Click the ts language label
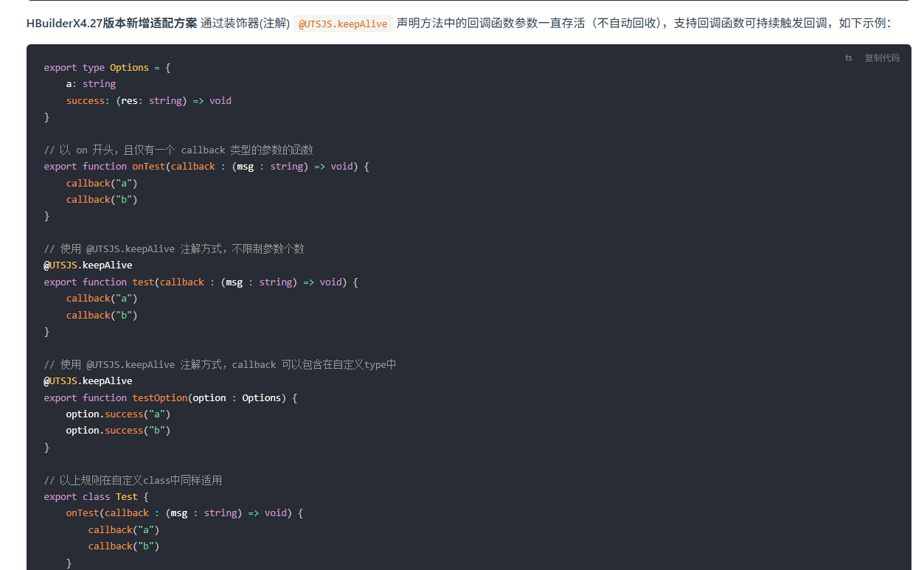Viewport: 924px width, 570px height. (x=849, y=58)
